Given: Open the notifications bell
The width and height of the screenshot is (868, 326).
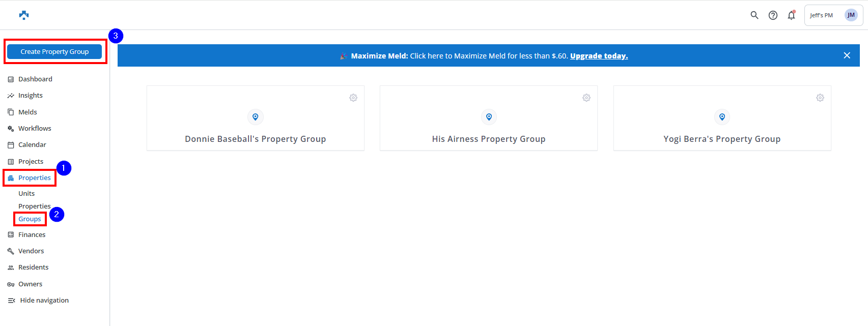Looking at the screenshot, I should point(791,15).
